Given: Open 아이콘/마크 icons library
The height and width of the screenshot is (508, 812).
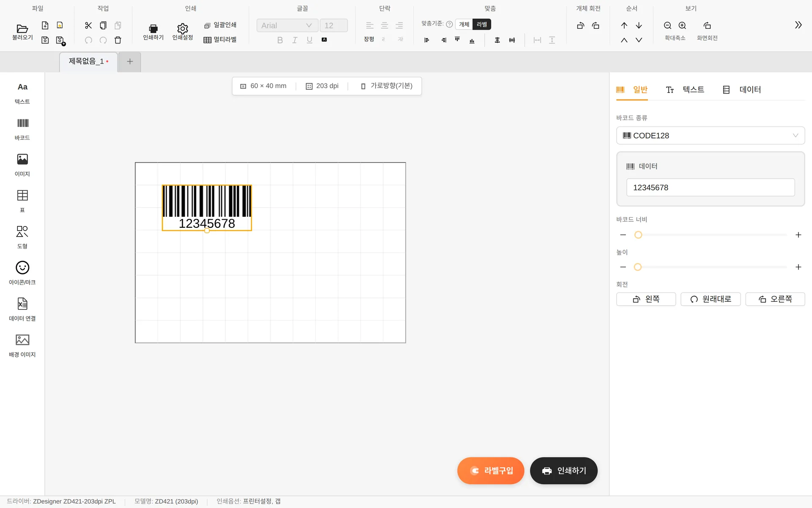Looking at the screenshot, I should point(22,274).
